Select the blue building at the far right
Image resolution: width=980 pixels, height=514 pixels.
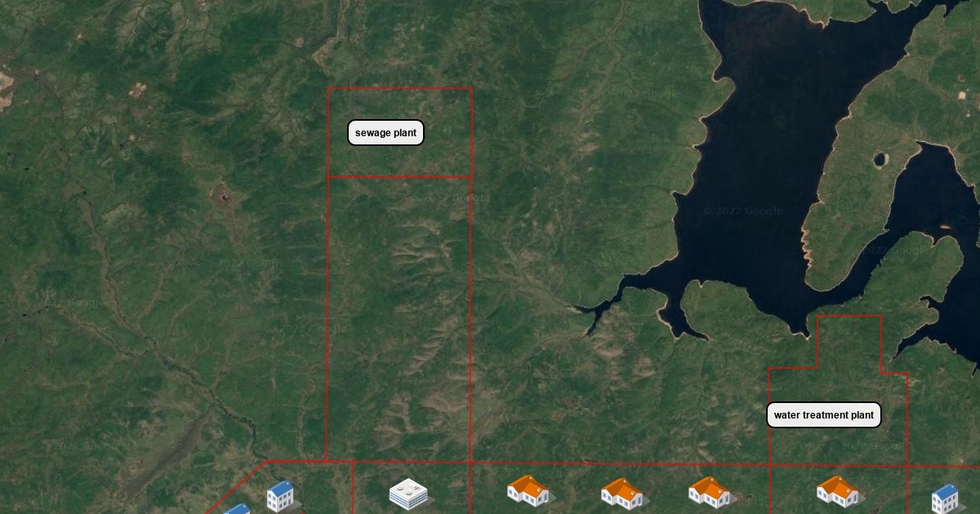[x=945, y=498]
